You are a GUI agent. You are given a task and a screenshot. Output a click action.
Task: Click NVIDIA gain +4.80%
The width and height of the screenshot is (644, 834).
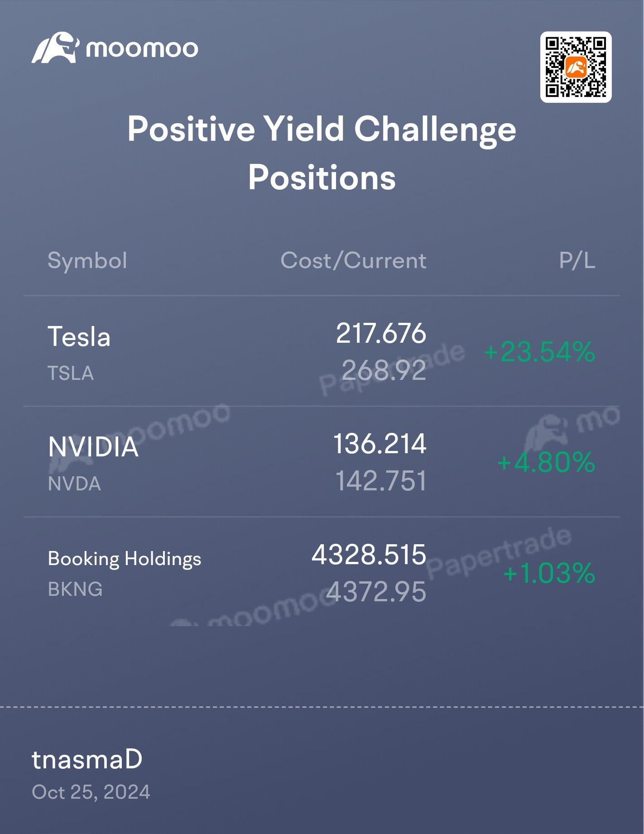(x=546, y=463)
